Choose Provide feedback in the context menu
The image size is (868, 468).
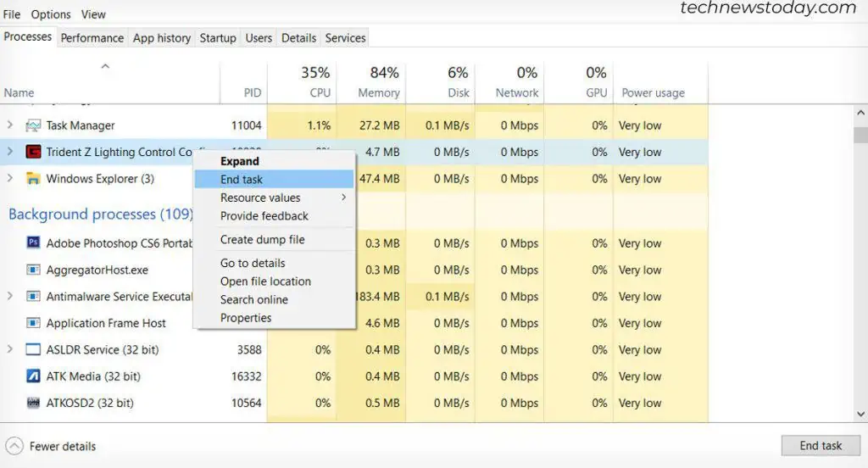tap(274, 216)
